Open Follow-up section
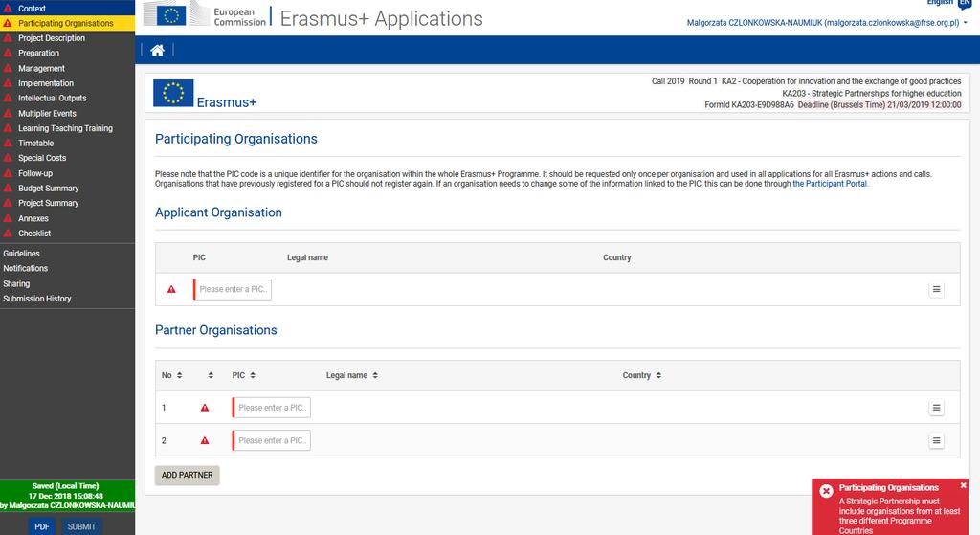This screenshot has width=980, height=535. 35,173
